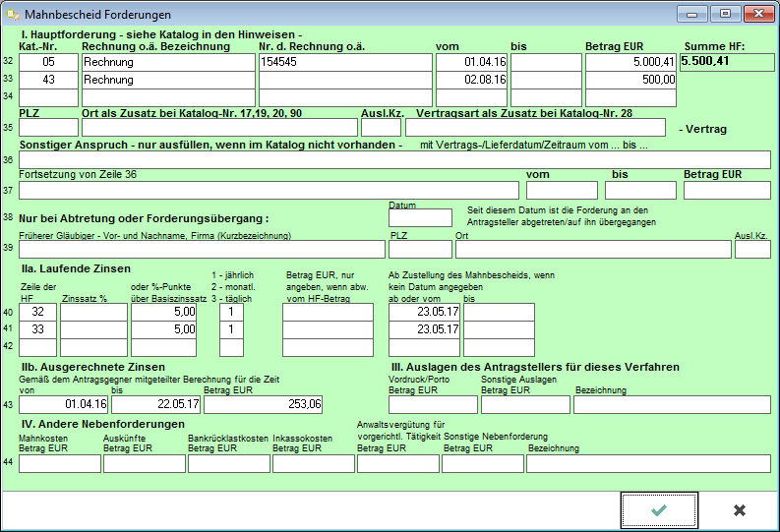780x532 pixels.
Task: Click the Bankrücklastkosten Betrag EUR field
Action: point(229,464)
